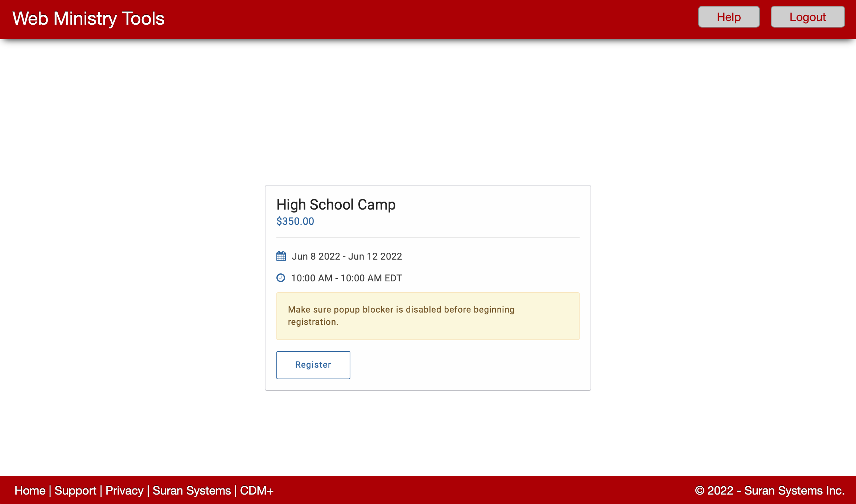This screenshot has width=856, height=504.
Task: Click the calendar icon beside the dates
Action: pyautogui.click(x=281, y=256)
